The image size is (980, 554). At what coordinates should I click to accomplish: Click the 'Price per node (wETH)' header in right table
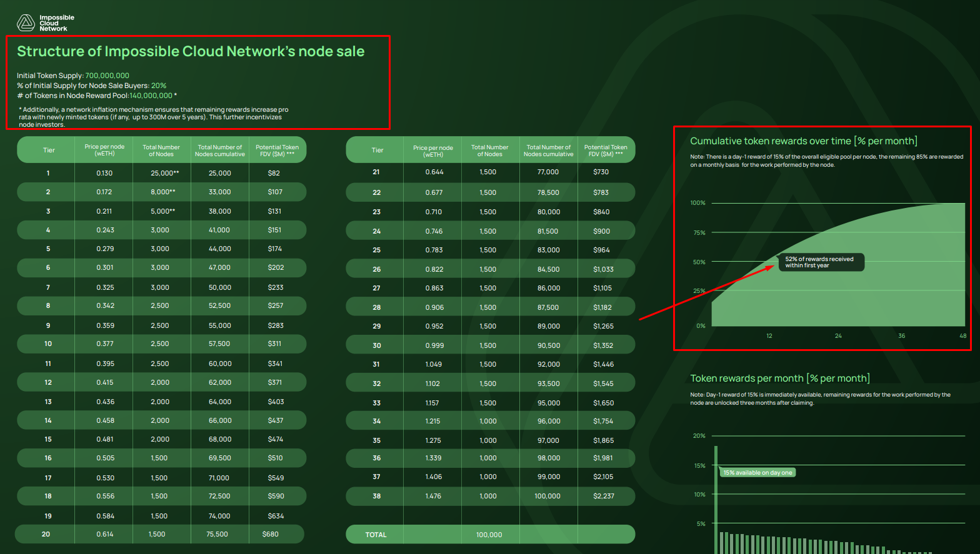pos(432,151)
